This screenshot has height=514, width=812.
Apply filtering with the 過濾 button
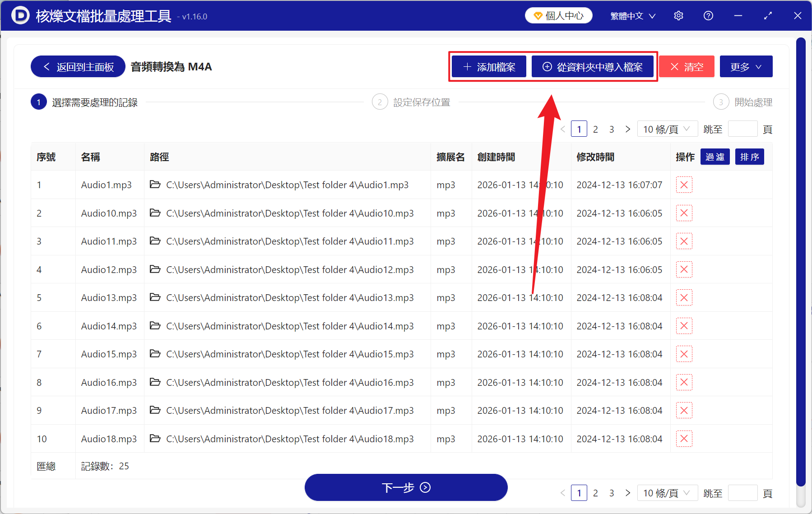715,157
